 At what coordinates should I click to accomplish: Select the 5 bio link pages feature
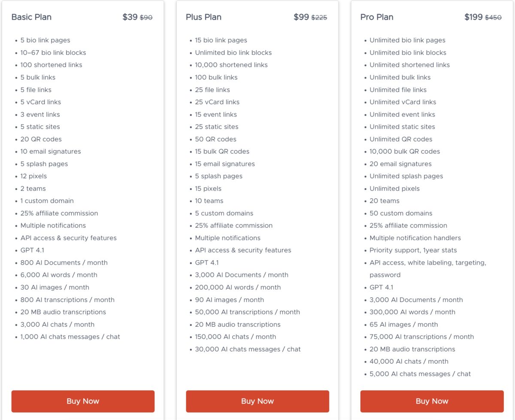click(46, 40)
